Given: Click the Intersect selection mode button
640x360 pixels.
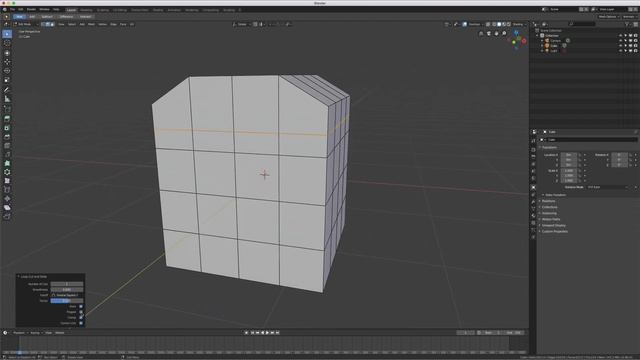Looking at the screenshot, I should pyautogui.click(x=85, y=17).
